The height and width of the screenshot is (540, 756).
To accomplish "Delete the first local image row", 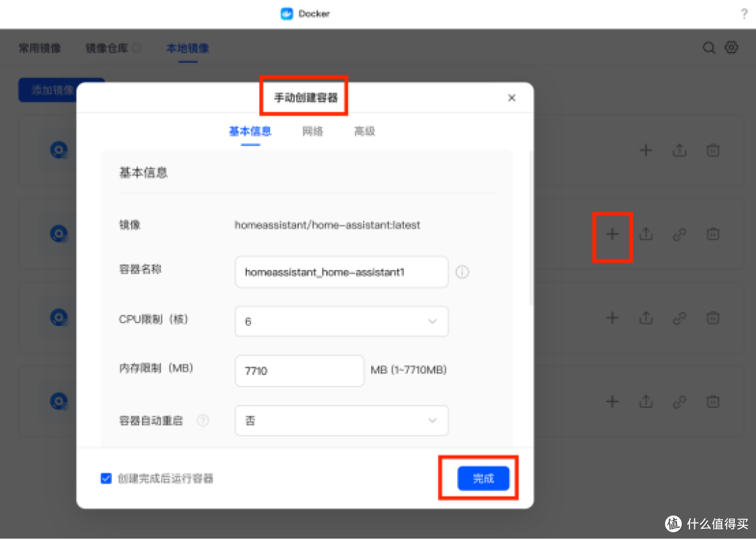I will (x=713, y=150).
